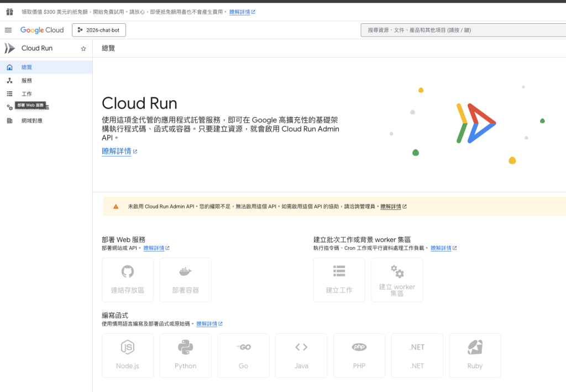The image size is (566, 392).
Task: Click the 建立 worker 集區 card
Action: tap(397, 280)
